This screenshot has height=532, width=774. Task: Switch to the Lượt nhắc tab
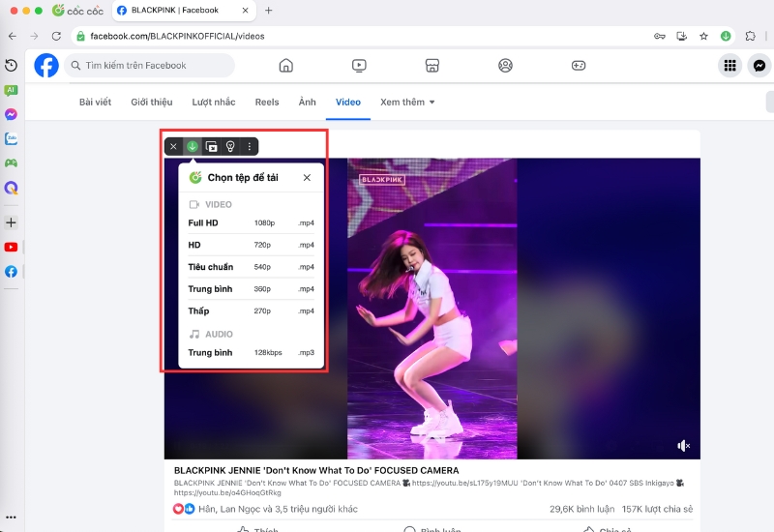pos(214,103)
